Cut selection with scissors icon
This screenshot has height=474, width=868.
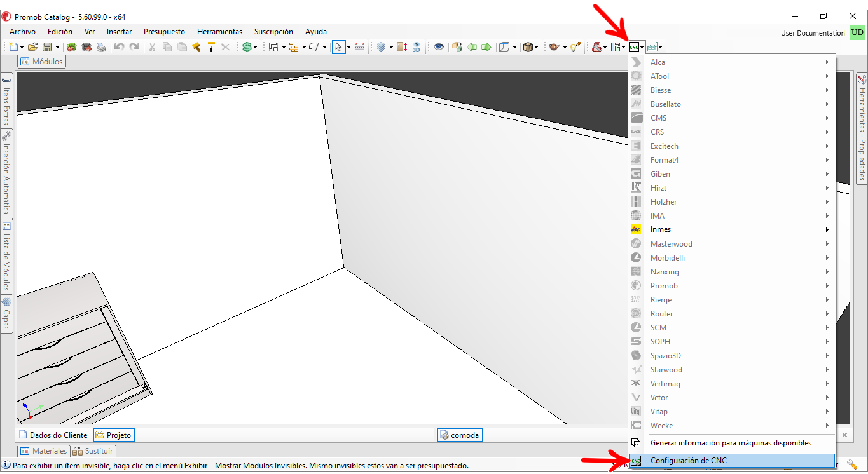pos(152,47)
